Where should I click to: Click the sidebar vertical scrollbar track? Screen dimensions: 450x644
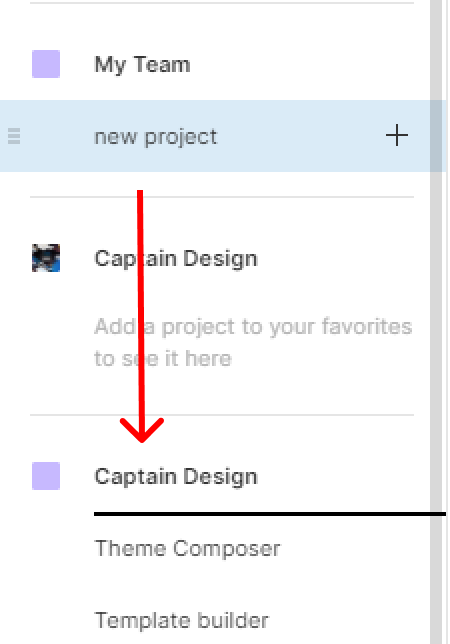point(436,322)
